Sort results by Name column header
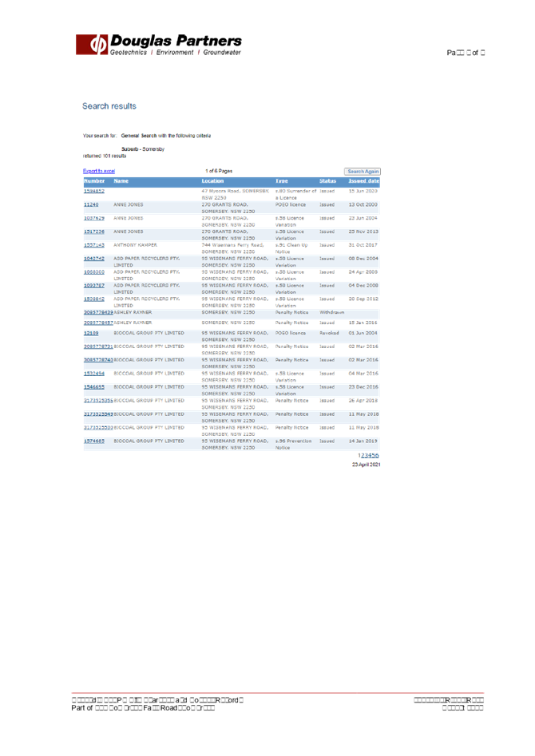This screenshot has width=535, height=756. pos(121,181)
